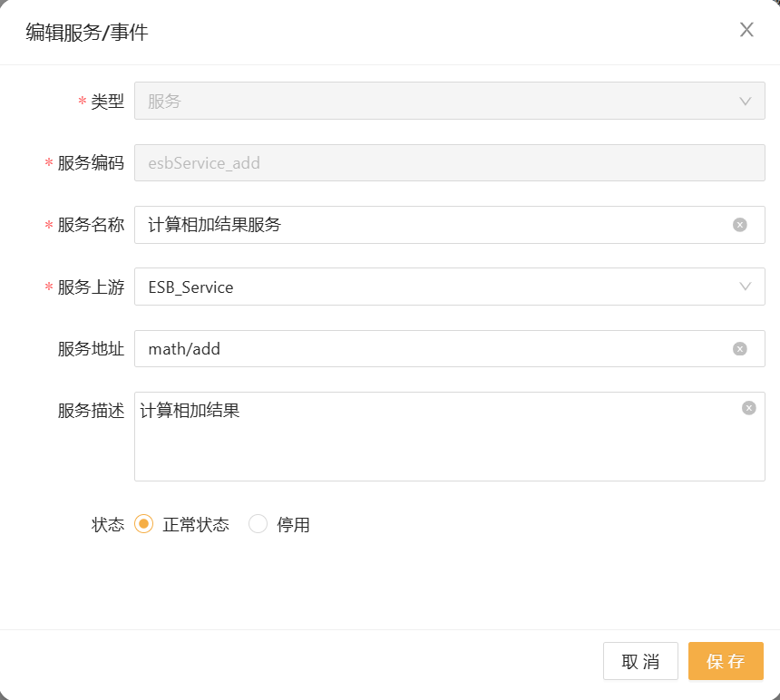Select the 停用 radio button

pyautogui.click(x=258, y=524)
